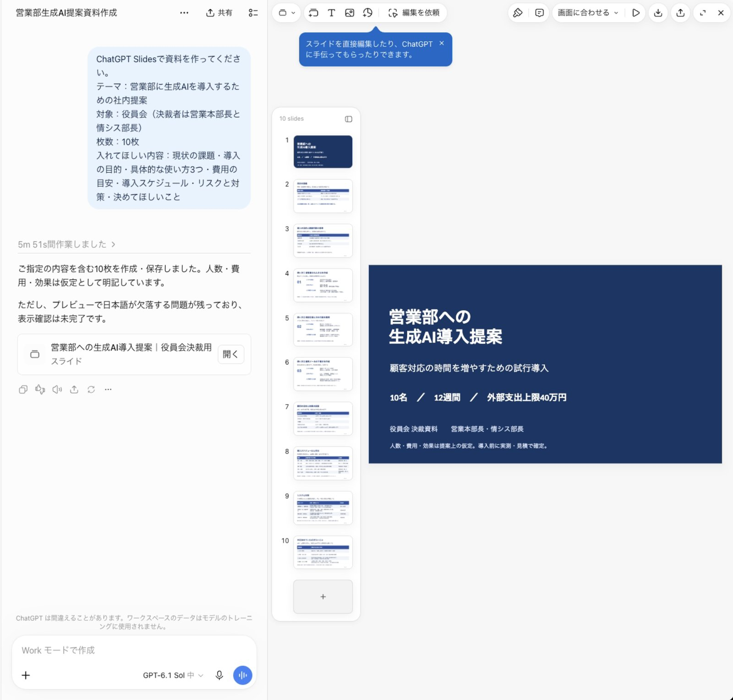
Task: Select slide 8 thumbnail
Action: (323, 463)
